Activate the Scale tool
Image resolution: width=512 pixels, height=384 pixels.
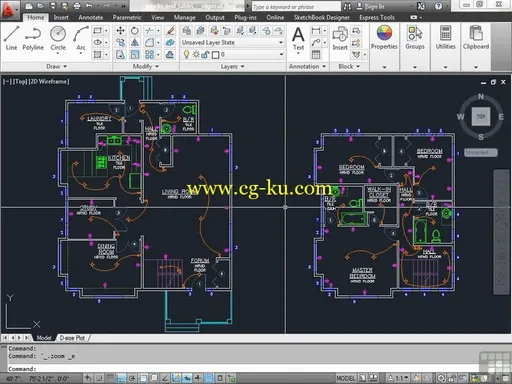pyautogui.click(x=135, y=55)
